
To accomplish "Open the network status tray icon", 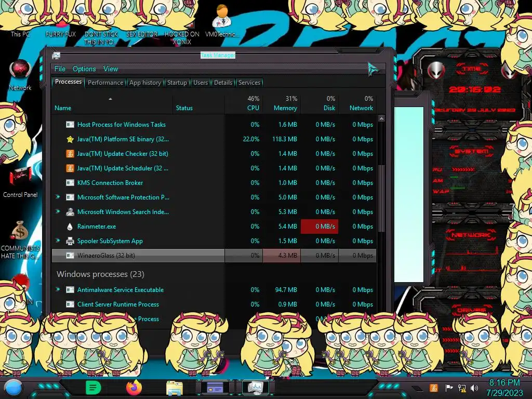I will (462, 388).
